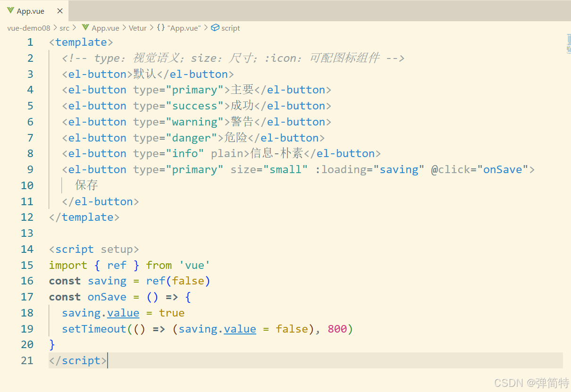Click the closing brace on line 20
571x392 pixels.
52,345
